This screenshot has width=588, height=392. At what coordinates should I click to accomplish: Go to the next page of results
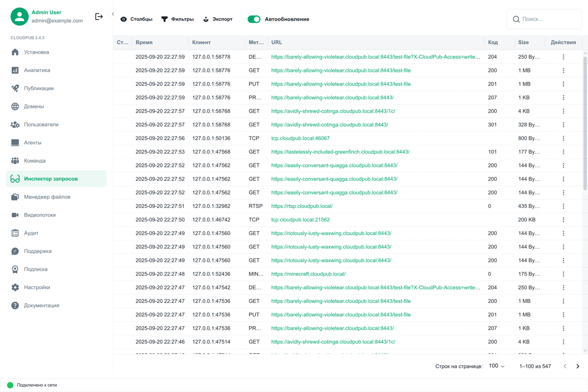(x=578, y=366)
